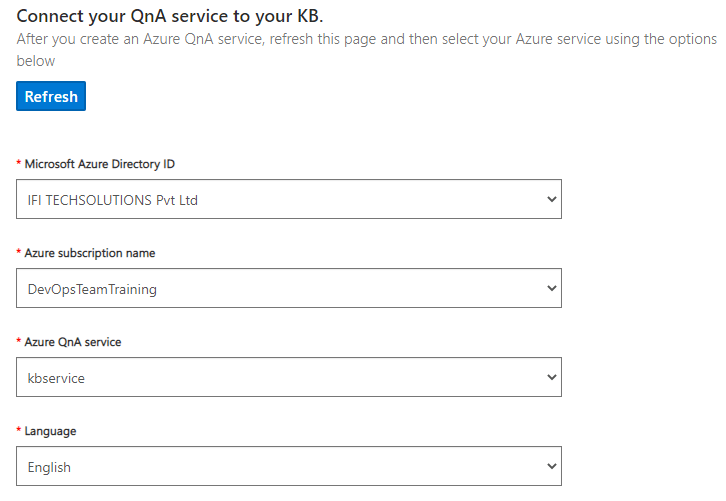The image size is (726, 501).
Task: Click the description text below the heading
Action: (x=367, y=50)
